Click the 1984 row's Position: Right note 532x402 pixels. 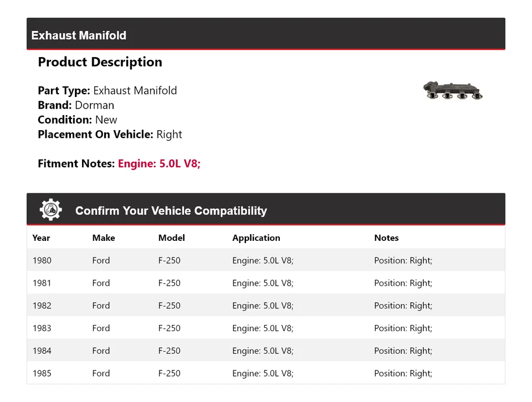click(403, 351)
